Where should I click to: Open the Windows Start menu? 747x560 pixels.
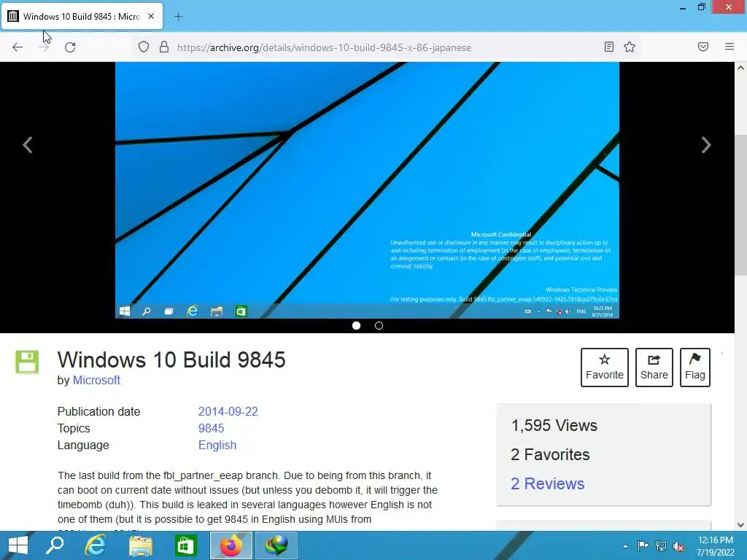coord(18,545)
